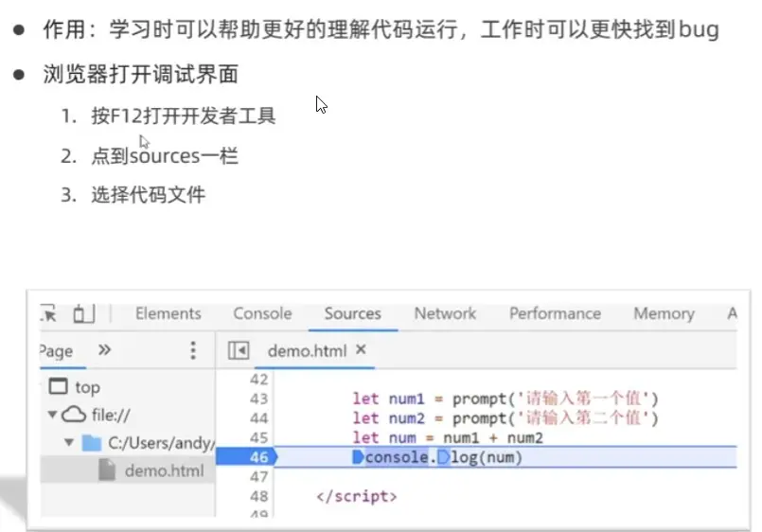This screenshot has width=762, height=532.
Task: Open the Elements tab
Action: (168, 313)
